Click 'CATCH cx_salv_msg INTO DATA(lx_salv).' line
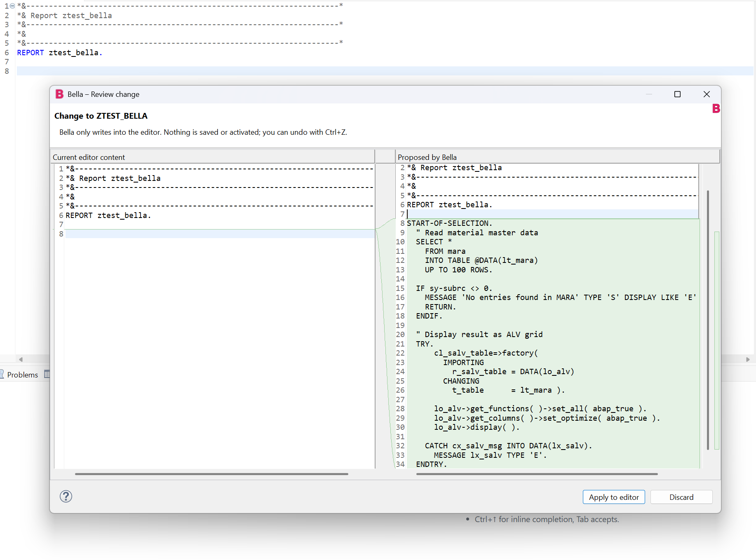Viewport: 756px width, 560px height. click(508, 446)
